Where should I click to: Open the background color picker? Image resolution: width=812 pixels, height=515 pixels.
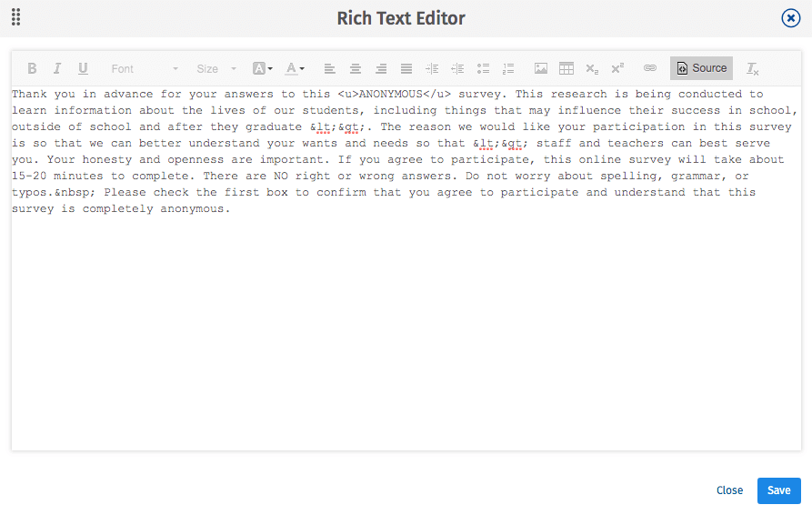coord(263,68)
